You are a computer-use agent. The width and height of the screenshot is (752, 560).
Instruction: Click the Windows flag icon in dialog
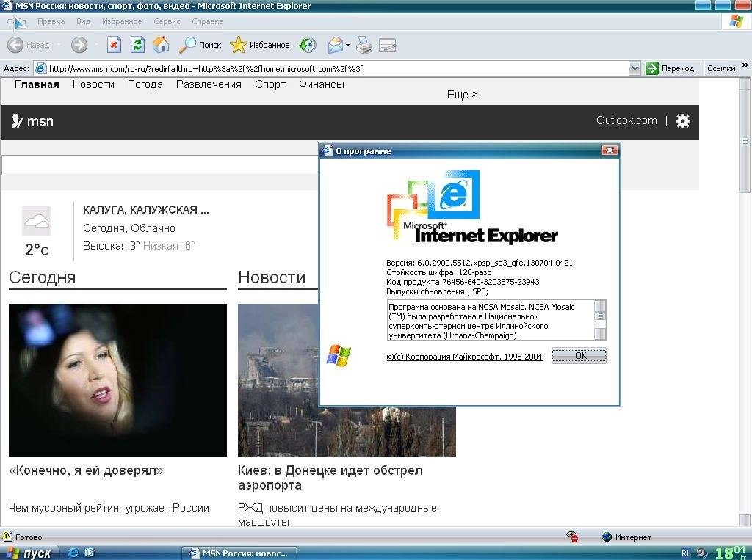[339, 355]
